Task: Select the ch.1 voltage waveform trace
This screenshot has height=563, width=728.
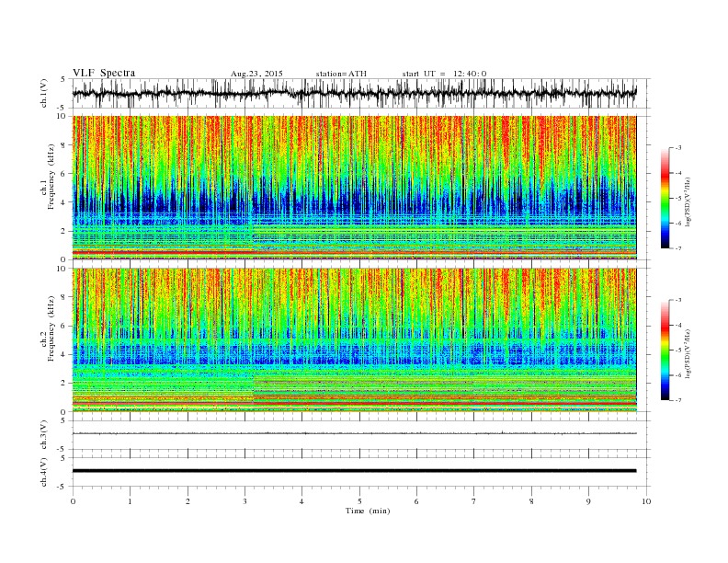Action: [x=354, y=93]
